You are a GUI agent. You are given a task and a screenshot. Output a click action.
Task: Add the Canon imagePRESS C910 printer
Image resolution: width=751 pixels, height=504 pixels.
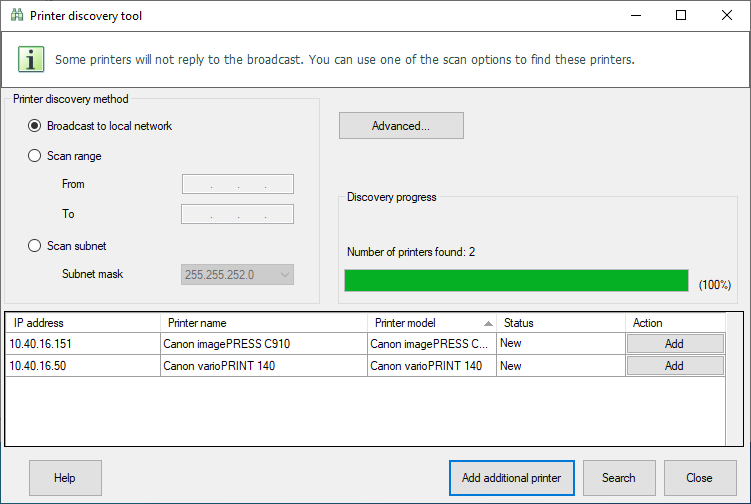674,343
